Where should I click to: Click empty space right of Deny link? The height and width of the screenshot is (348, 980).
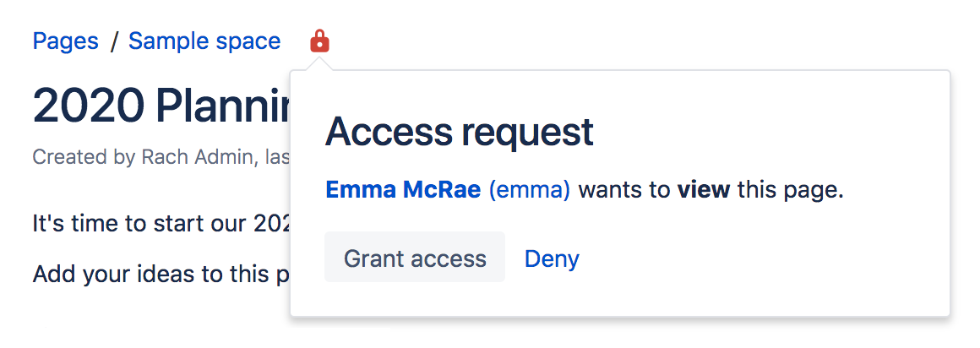tap(760, 258)
